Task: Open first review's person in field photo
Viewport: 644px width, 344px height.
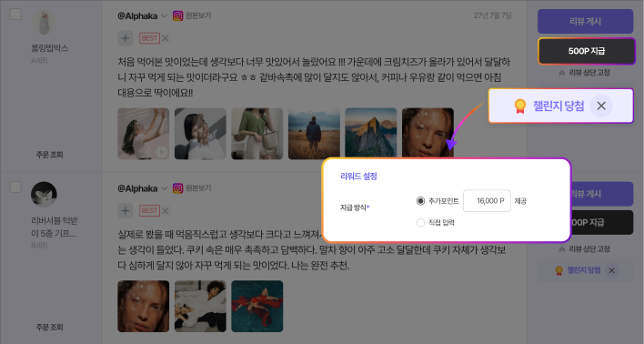Action: pos(314,134)
